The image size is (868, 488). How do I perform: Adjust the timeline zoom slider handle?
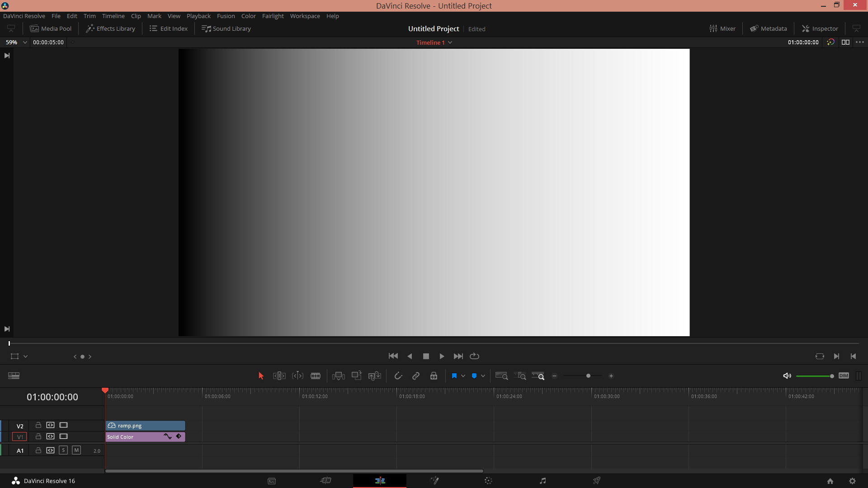tap(588, 376)
